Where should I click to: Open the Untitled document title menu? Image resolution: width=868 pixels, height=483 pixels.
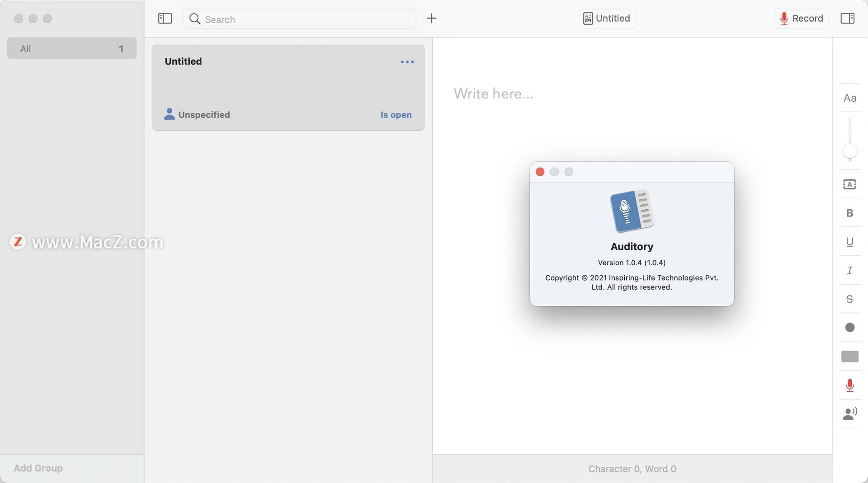tap(608, 19)
